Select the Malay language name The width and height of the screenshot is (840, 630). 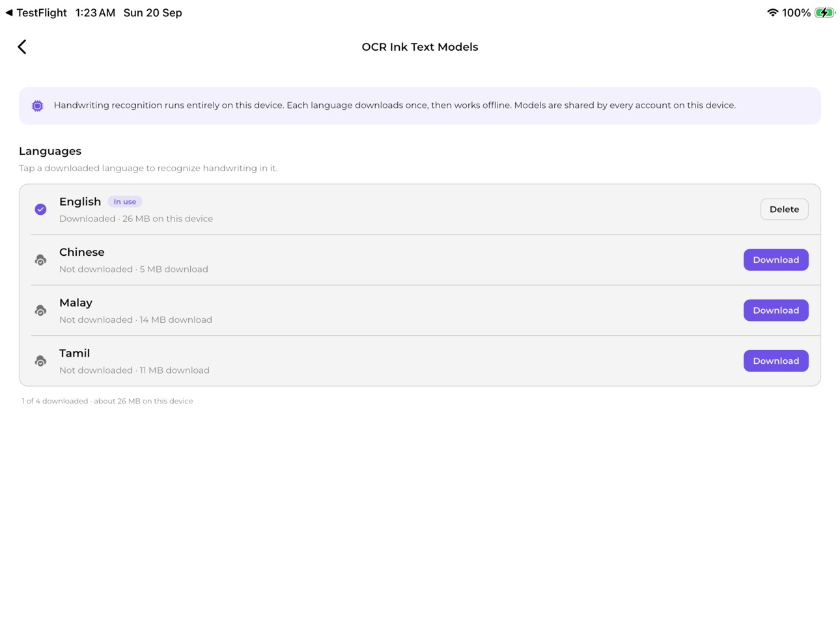[x=76, y=303]
